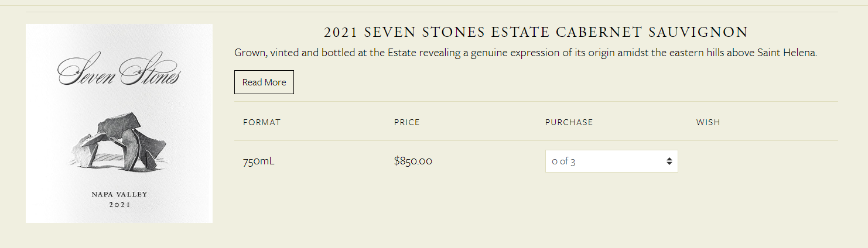868x248 pixels.
Task: Click the FORMAT column header
Action: tap(262, 122)
